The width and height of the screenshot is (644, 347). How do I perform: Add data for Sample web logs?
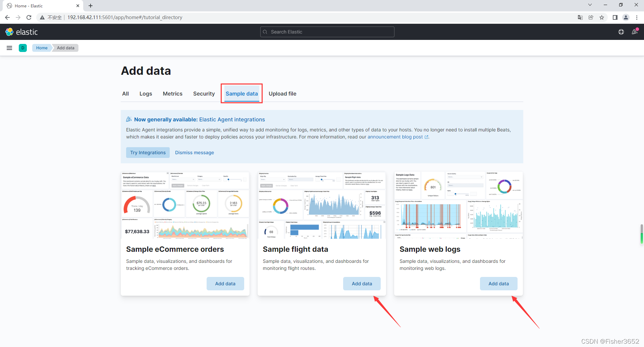(x=499, y=284)
